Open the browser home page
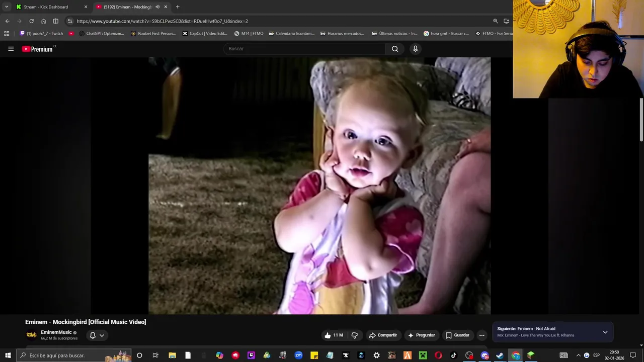 coord(43,21)
